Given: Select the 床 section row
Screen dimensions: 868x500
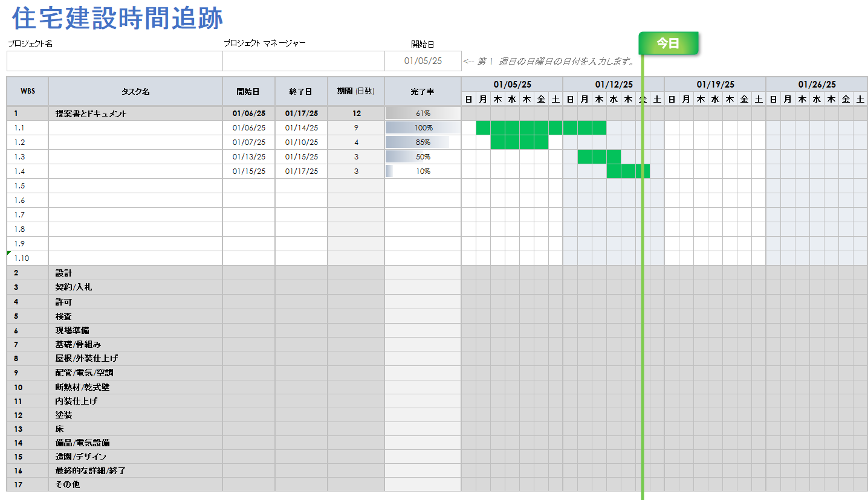Looking at the screenshot, I should (437, 429).
